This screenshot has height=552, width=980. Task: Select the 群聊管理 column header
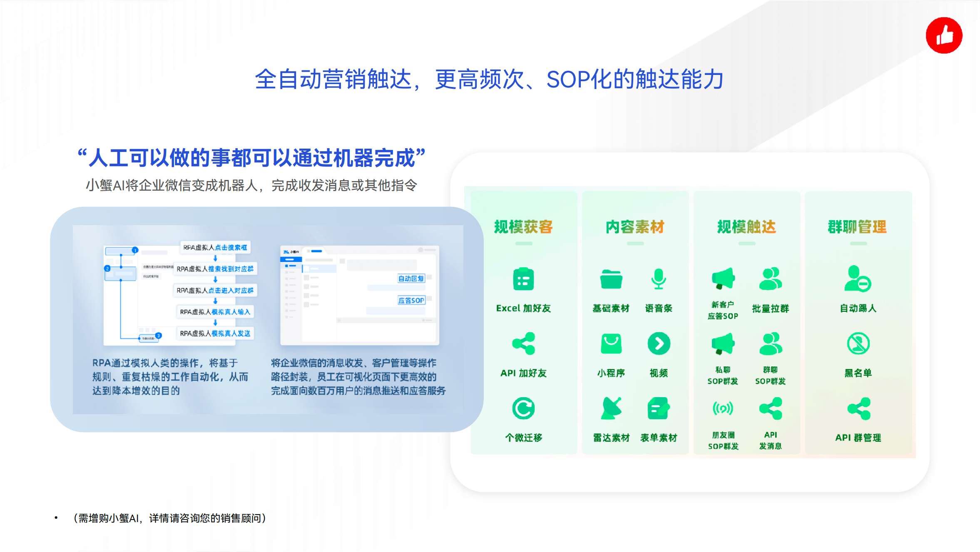(x=858, y=226)
